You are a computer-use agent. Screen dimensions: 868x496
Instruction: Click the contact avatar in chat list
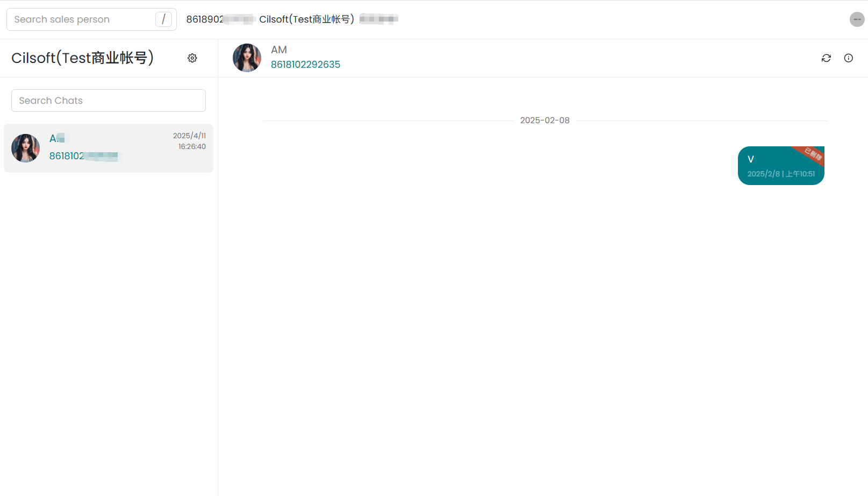26,148
